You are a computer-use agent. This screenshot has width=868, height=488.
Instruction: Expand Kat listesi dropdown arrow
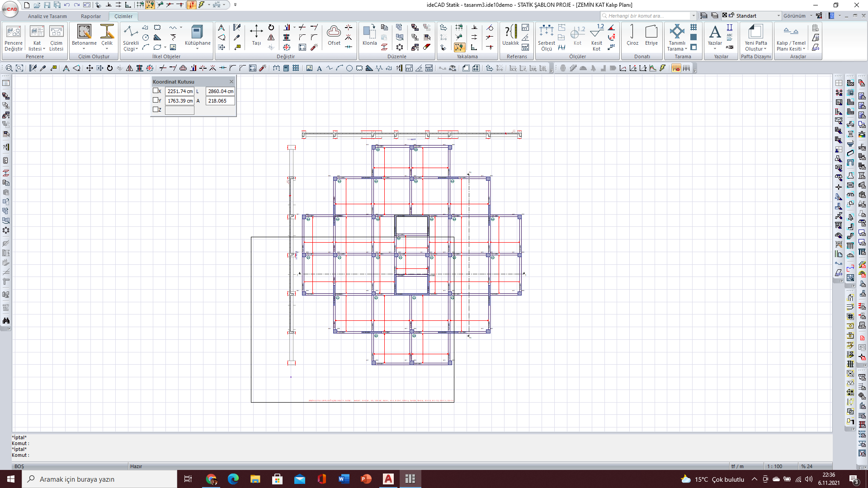[44, 49]
